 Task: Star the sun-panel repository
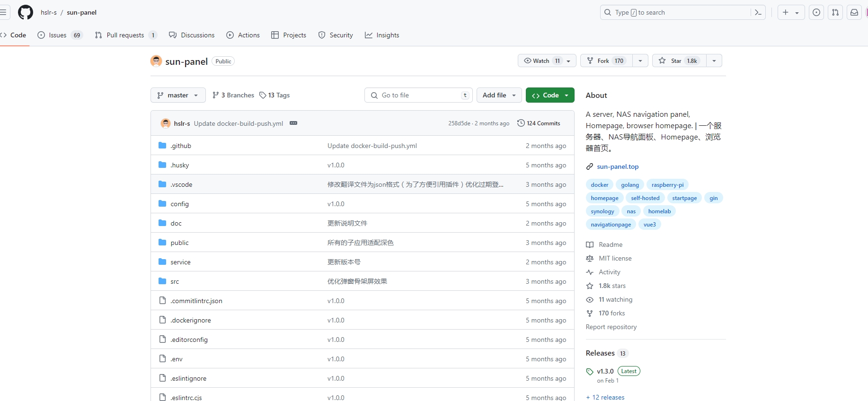click(679, 61)
